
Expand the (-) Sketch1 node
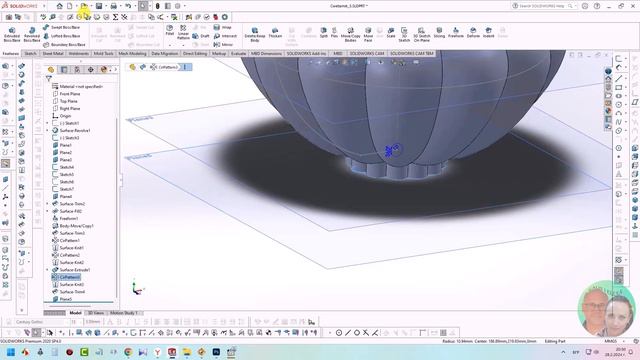47,123
